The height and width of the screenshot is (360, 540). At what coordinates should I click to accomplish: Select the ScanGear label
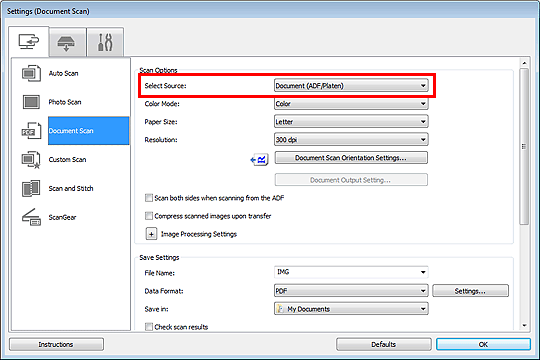62,217
